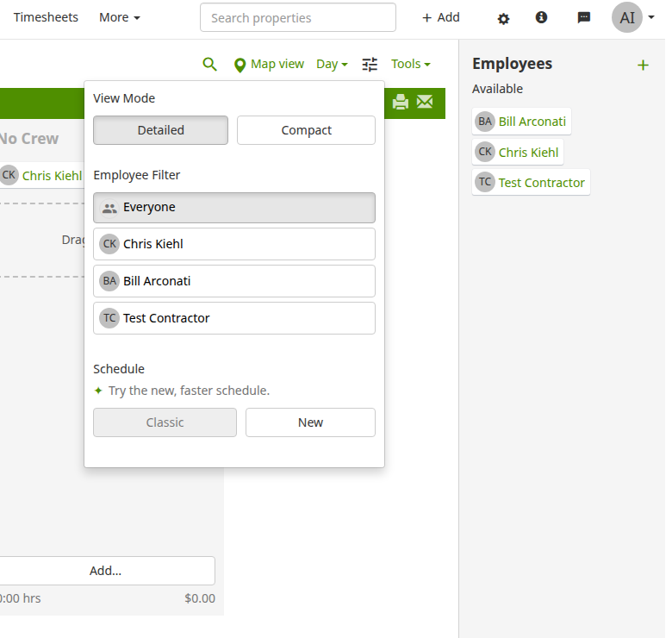
Task: Open the view filter sliders icon
Action: pyautogui.click(x=370, y=65)
